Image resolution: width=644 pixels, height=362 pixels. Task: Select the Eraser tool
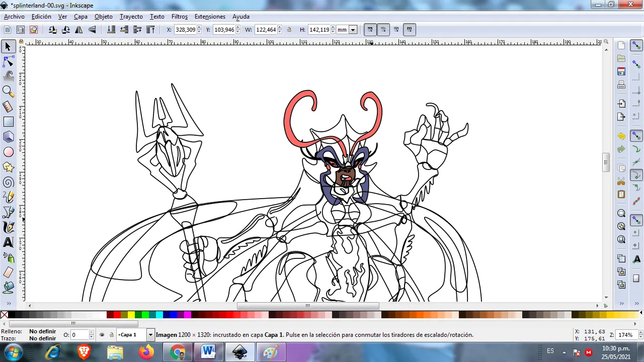pyautogui.click(x=9, y=273)
